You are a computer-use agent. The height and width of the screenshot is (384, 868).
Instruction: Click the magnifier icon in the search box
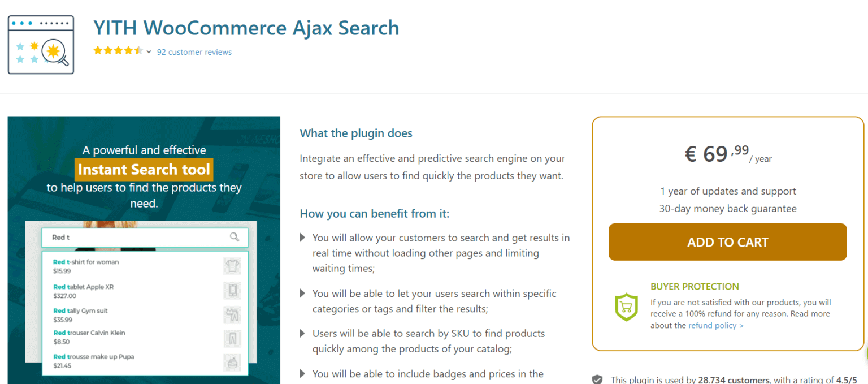pyautogui.click(x=235, y=237)
